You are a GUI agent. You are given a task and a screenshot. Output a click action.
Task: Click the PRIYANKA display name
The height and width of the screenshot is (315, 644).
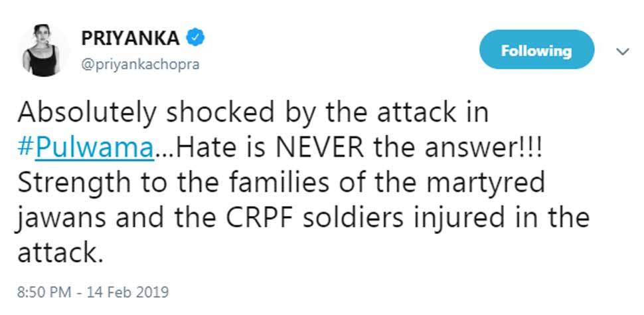(131, 39)
